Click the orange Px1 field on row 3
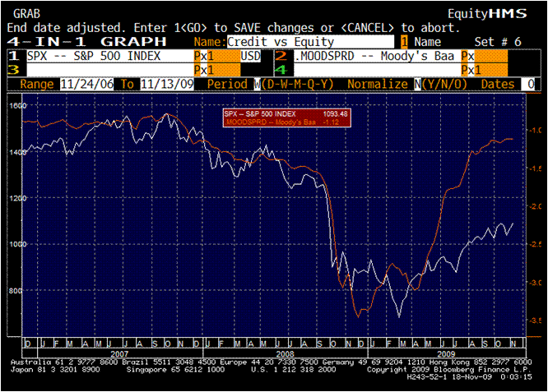Image resolution: width=548 pixels, height=392 pixels. [x=217, y=70]
